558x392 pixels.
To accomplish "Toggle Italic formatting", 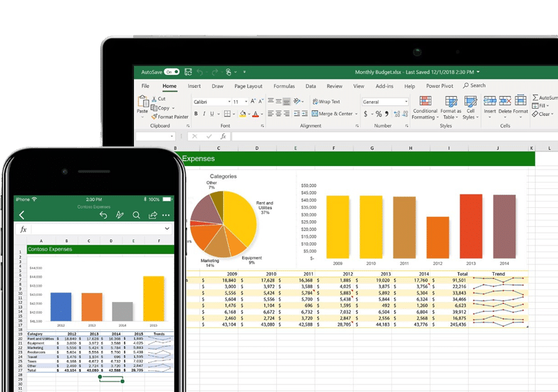I will click(x=204, y=114).
